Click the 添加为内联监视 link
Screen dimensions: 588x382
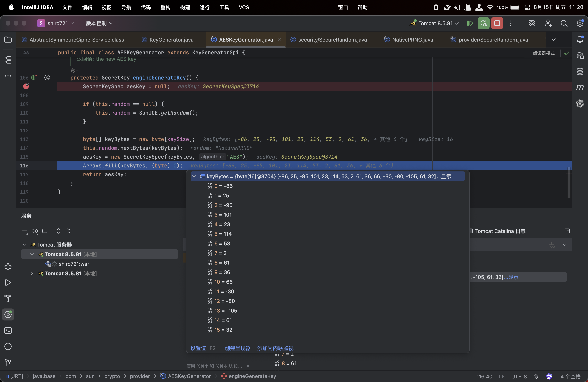pyautogui.click(x=275, y=348)
